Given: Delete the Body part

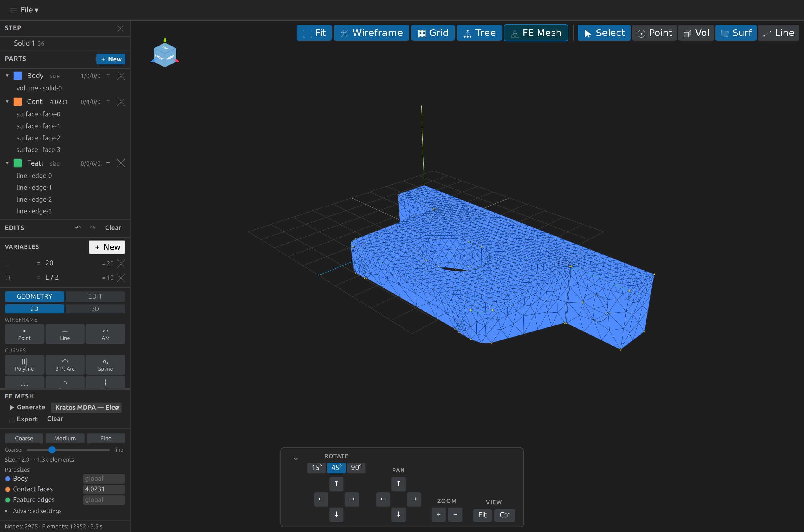Looking at the screenshot, I should (121, 75).
